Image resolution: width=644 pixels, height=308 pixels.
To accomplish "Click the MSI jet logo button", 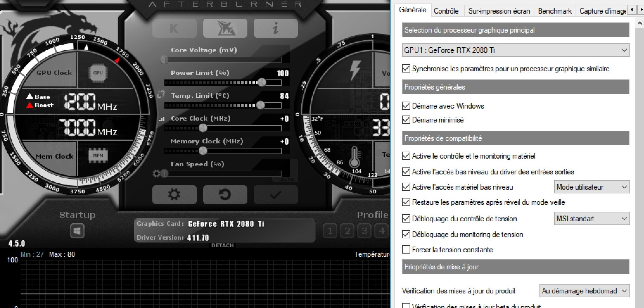I will (225, 28).
